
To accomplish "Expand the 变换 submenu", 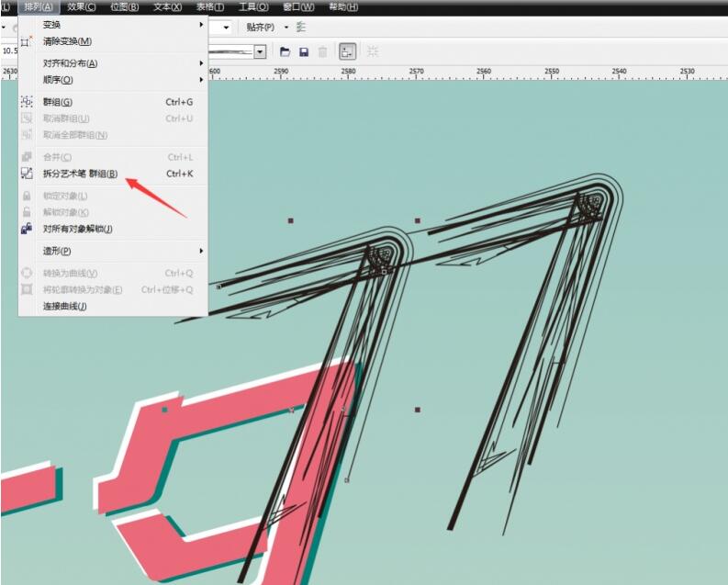I will pos(113,25).
